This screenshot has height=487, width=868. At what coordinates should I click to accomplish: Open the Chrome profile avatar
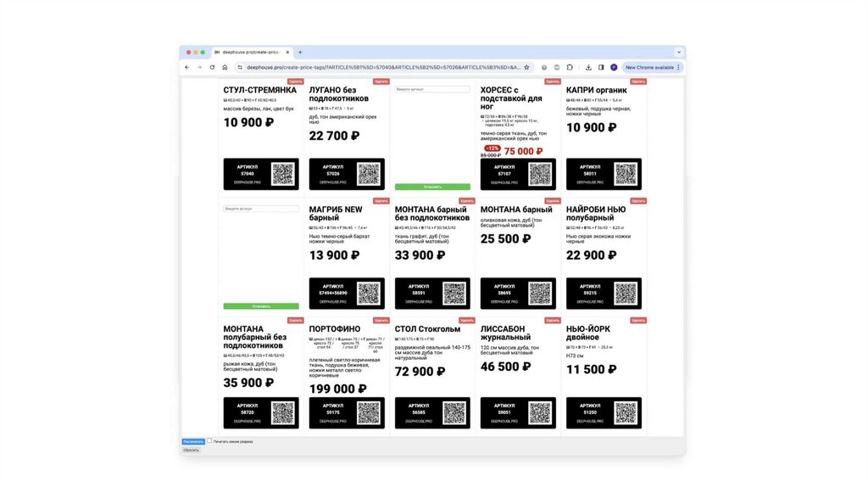point(614,68)
